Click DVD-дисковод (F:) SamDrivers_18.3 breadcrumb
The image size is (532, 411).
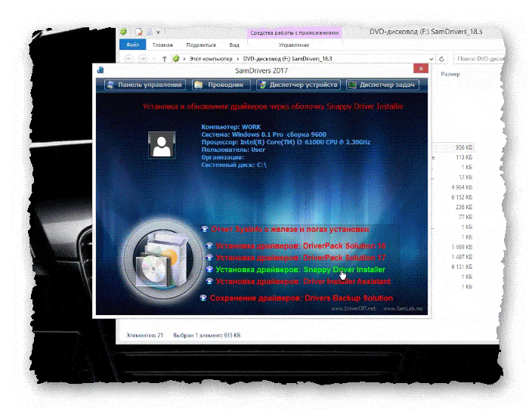click(x=288, y=59)
